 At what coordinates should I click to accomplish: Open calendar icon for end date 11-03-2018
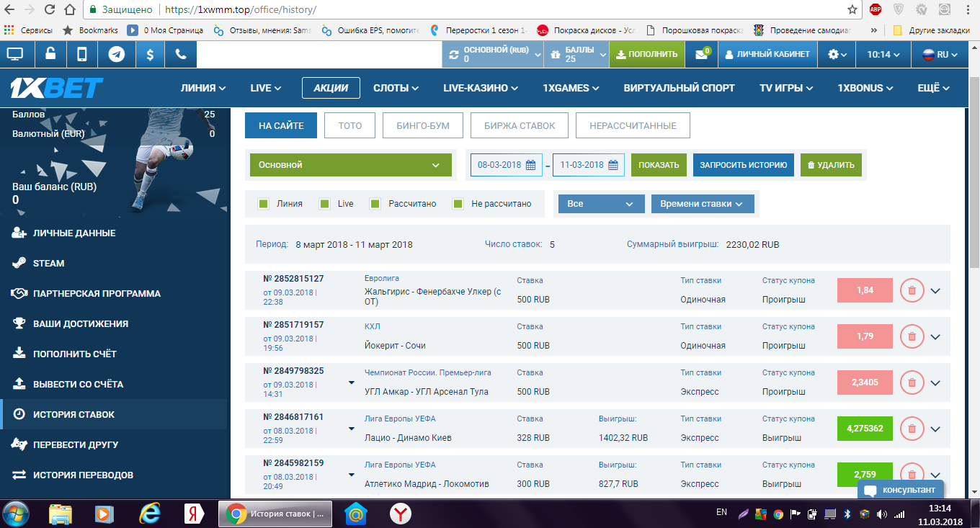pyautogui.click(x=613, y=165)
